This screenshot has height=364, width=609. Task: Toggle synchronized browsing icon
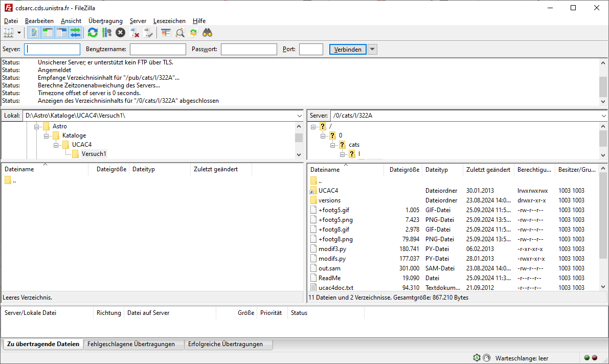point(193,33)
